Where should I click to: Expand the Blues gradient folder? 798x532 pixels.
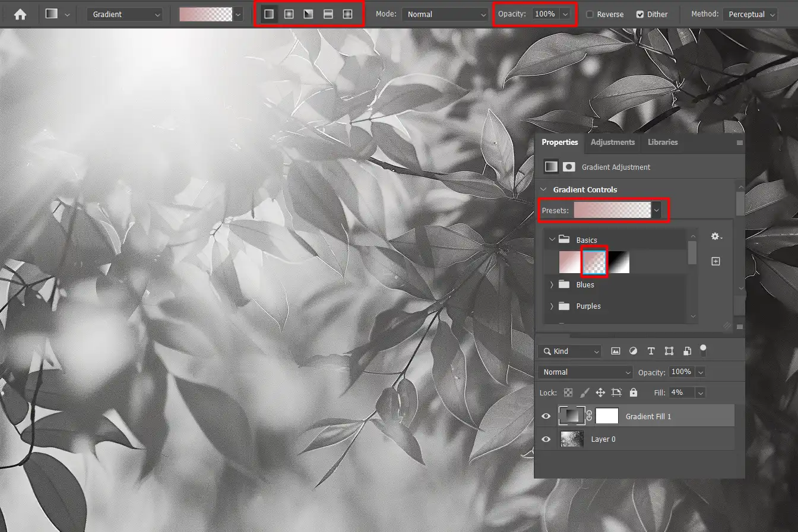click(x=552, y=285)
